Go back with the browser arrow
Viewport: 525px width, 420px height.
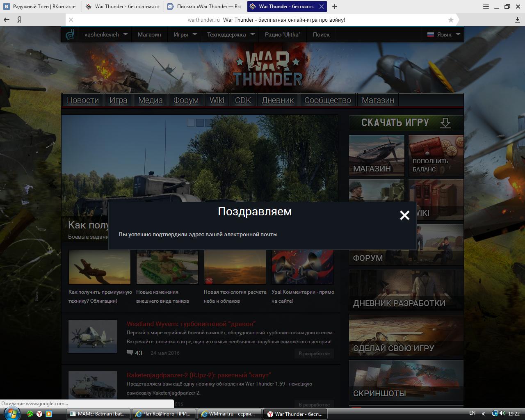[x=7, y=20]
